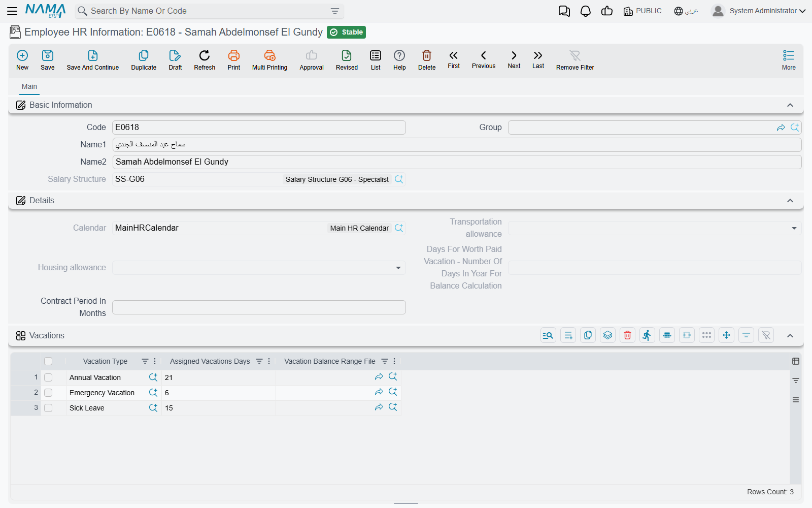Tick the checkbox for Annual Vacation row
This screenshot has width=812, height=508.
click(48, 377)
